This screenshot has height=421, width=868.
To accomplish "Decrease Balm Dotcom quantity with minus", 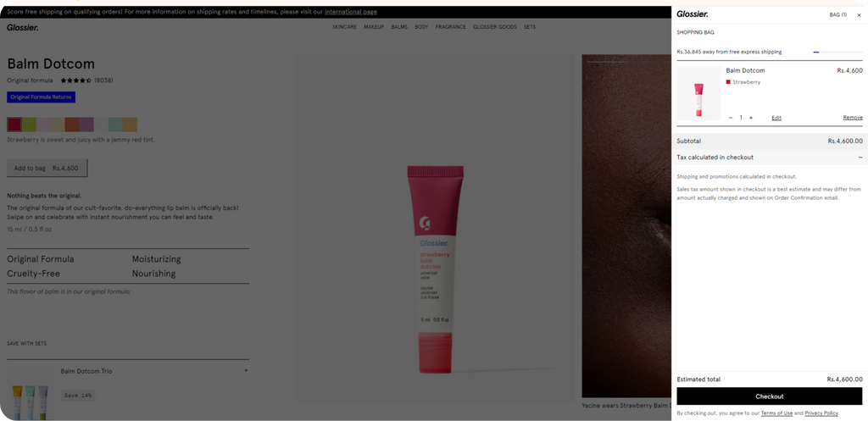I will click(731, 118).
